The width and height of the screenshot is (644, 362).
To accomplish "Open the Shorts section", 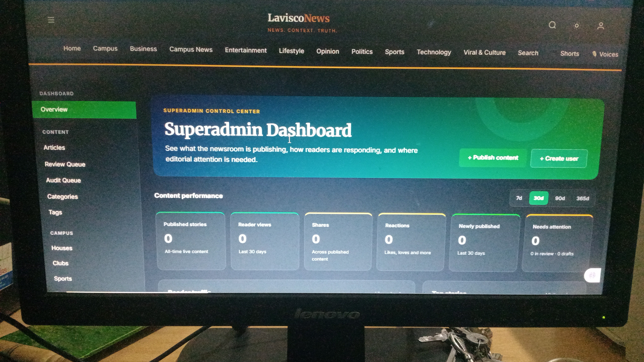I will (x=570, y=54).
